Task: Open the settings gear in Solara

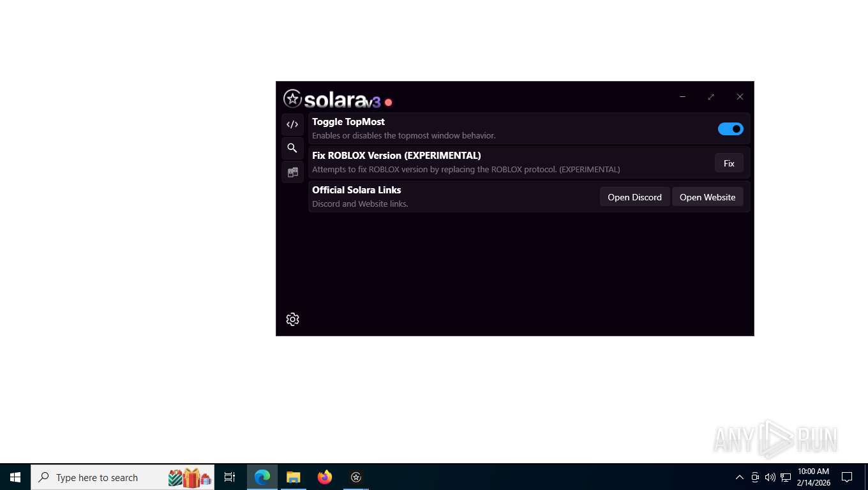Action: click(x=292, y=320)
